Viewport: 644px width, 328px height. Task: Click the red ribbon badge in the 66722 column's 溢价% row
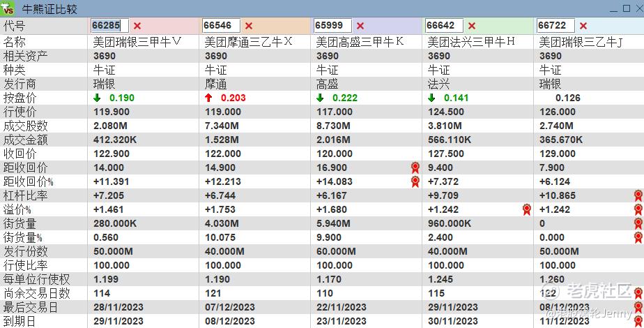point(638,209)
